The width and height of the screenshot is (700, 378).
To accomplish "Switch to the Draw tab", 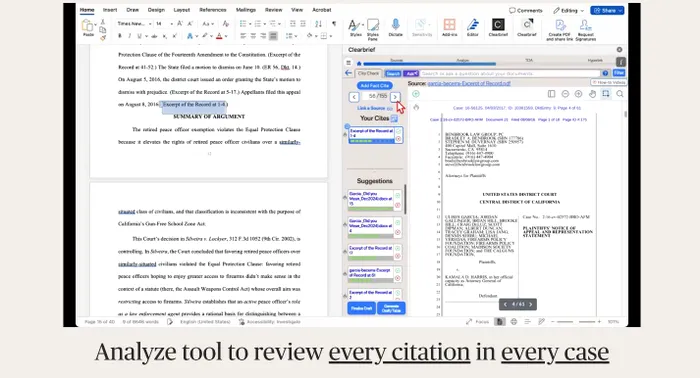I will pyautogui.click(x=133, y=10).
